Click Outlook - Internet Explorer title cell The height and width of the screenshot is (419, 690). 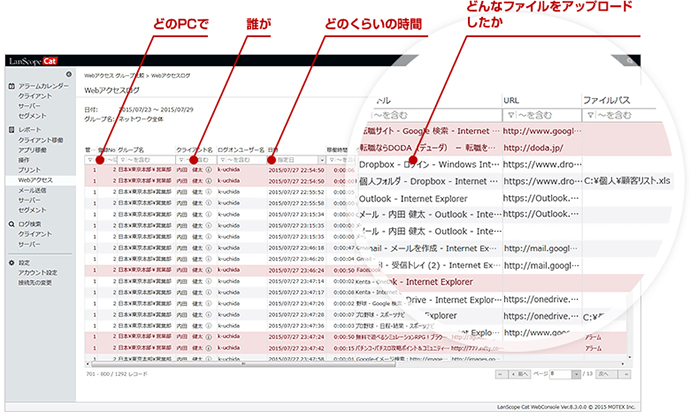[413, 198]
